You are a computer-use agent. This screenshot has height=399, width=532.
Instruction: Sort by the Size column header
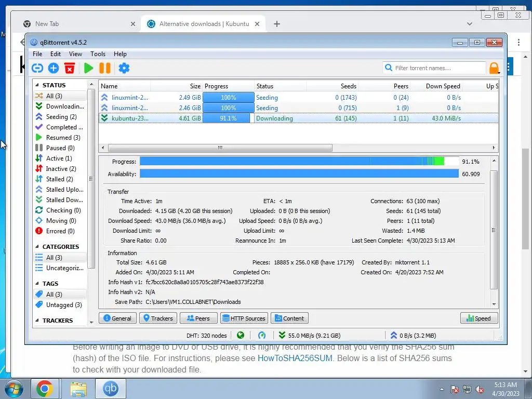pos(177,86)
